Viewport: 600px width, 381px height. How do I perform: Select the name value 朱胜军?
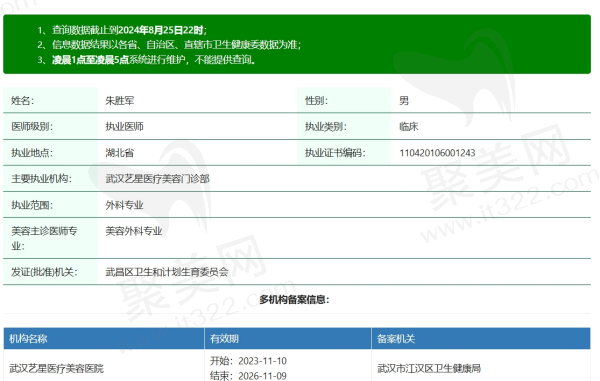pos(120,101)
